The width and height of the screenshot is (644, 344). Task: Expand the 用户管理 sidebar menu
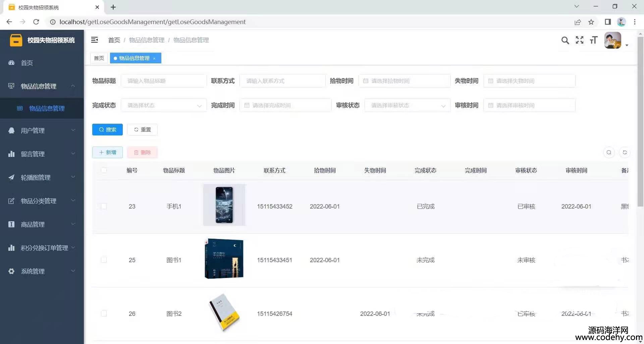[x=42, y=130]
